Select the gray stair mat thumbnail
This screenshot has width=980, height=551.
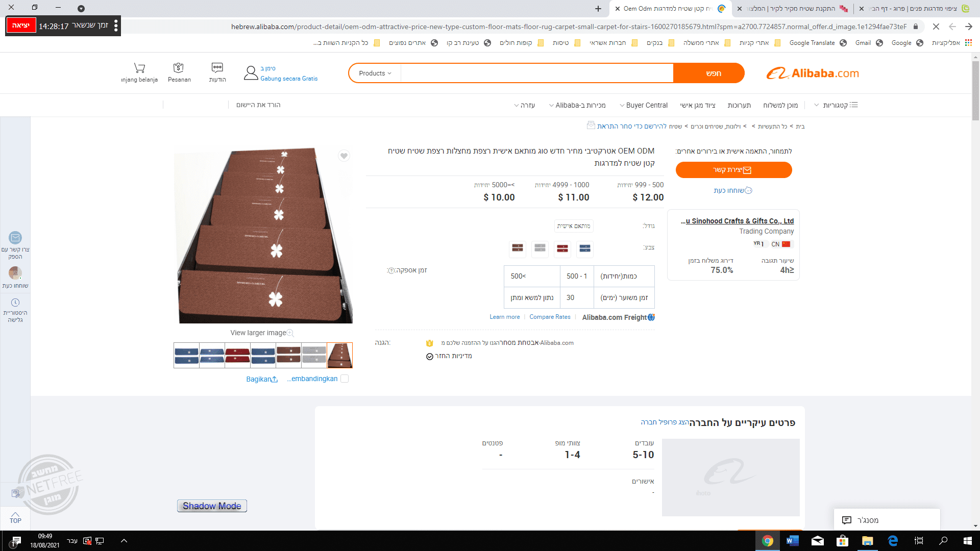coord(314,355)
